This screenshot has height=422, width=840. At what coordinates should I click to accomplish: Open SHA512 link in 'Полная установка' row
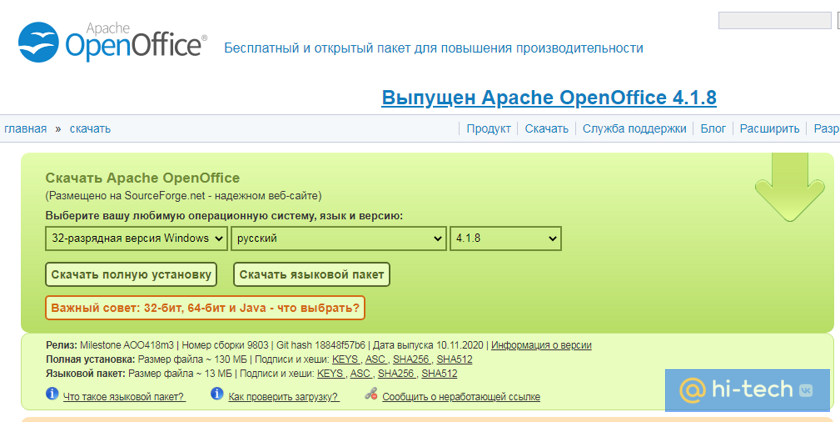(x=454, y=359)
